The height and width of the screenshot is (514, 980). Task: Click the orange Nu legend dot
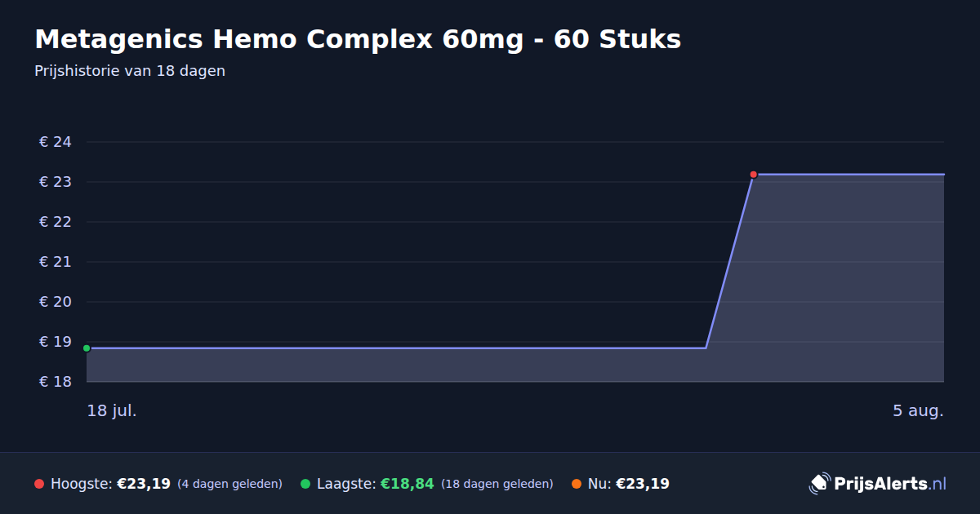coord(577,484)
